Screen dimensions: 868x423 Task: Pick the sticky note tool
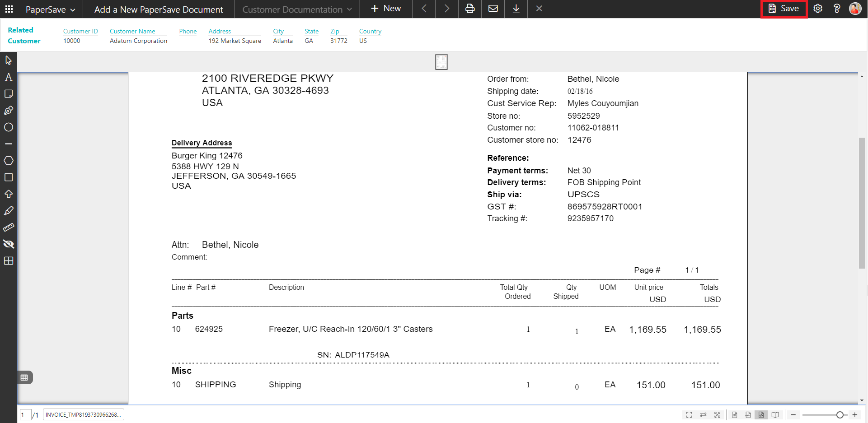(x=9, y=94)
